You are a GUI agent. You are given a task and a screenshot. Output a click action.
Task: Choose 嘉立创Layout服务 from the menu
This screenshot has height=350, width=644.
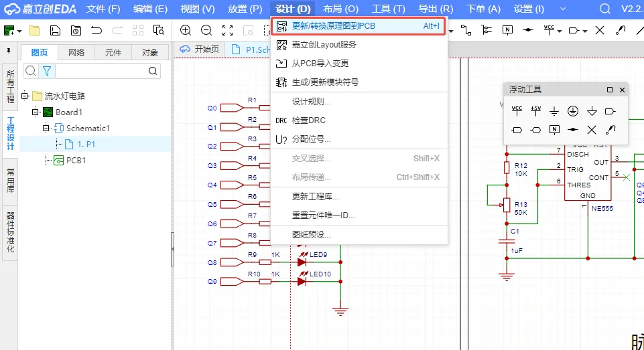pyautogui.click(x=359, y=45)
